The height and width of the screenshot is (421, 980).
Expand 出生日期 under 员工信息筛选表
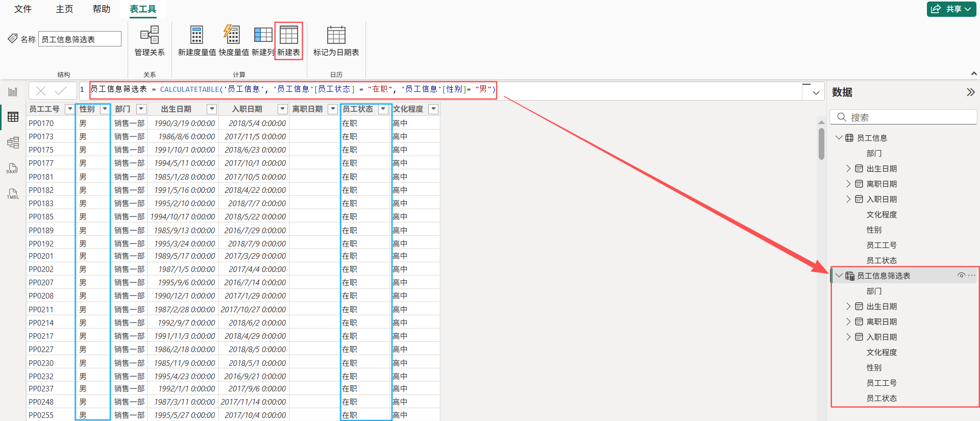(848, 306)
